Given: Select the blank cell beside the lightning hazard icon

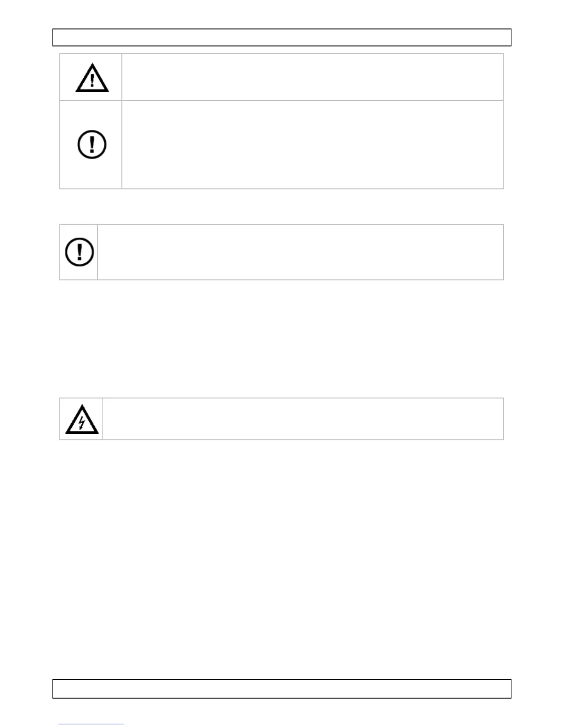Looking at the screenshot, I should [303, 419].
